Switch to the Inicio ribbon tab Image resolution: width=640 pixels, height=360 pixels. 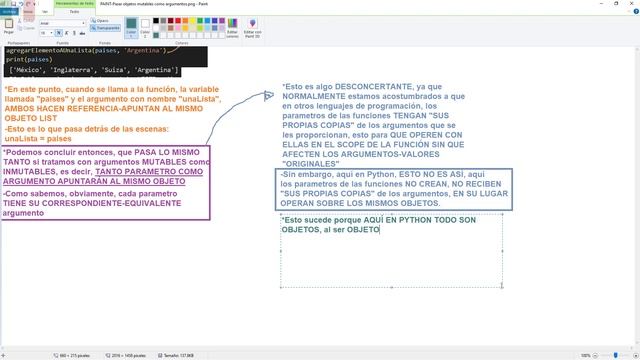tap(28, 12)
